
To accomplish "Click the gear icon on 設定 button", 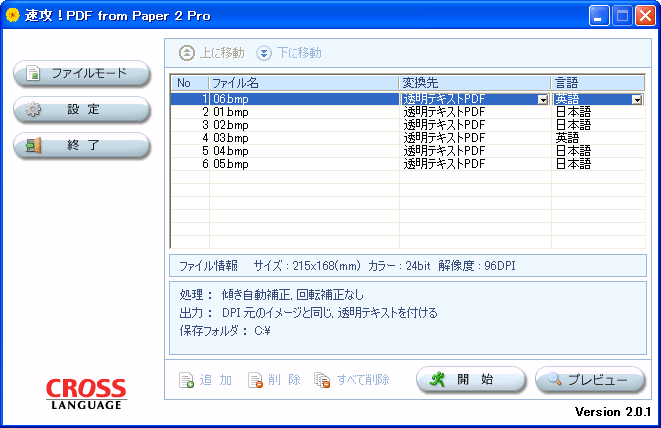I will pos(33,110).
